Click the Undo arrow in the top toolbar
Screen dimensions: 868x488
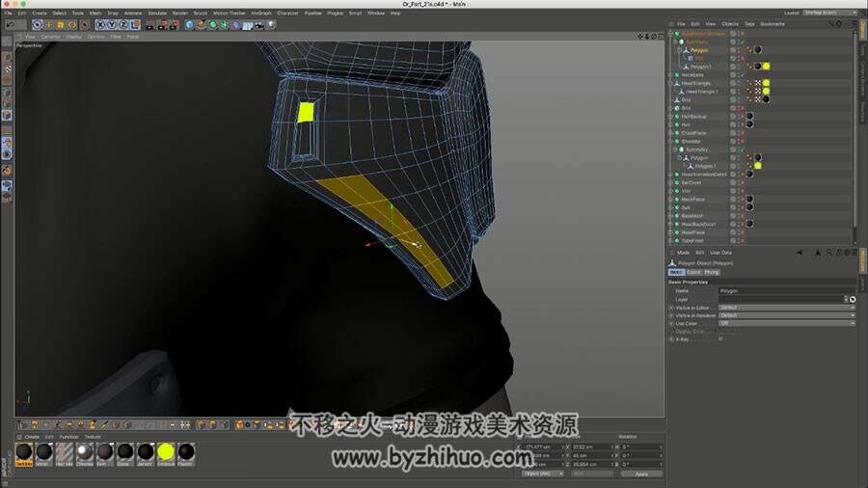click(x=10, y=25)
